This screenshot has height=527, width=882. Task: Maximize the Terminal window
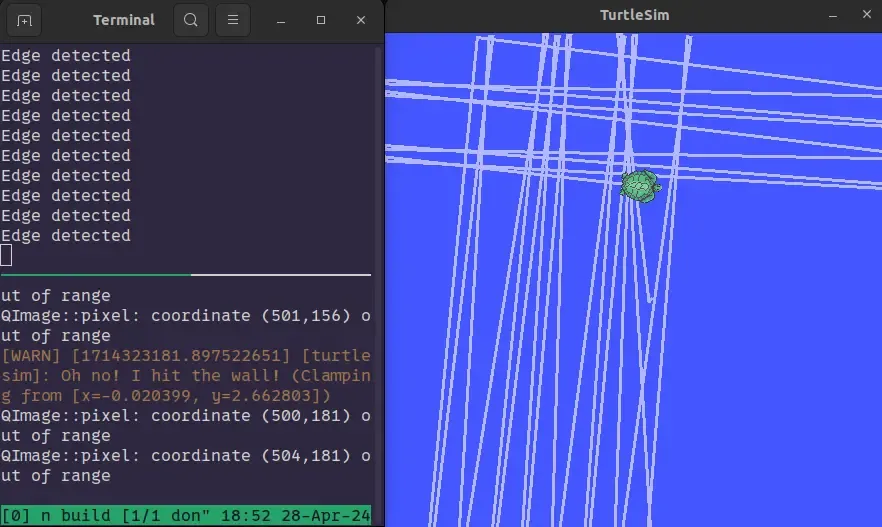point(321,20)
